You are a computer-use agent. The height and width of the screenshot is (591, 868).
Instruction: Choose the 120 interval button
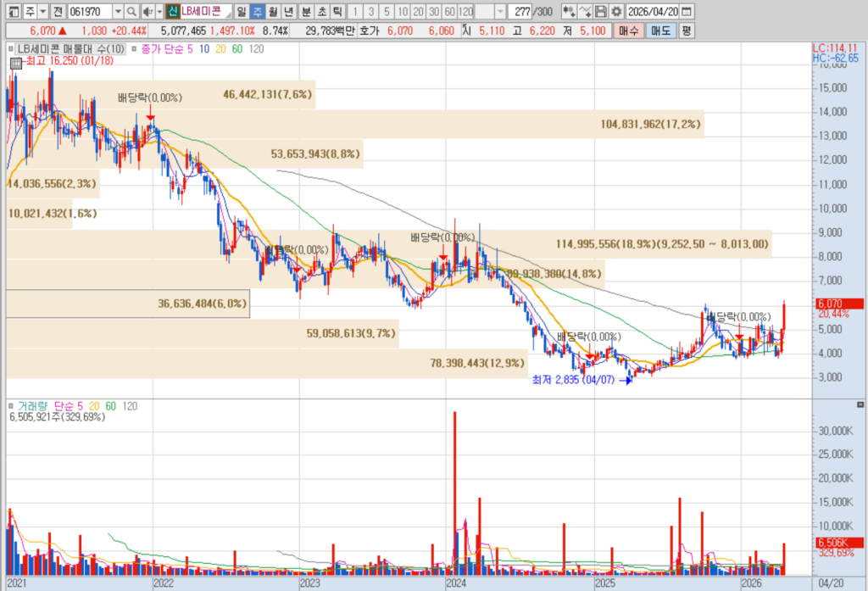465,11
